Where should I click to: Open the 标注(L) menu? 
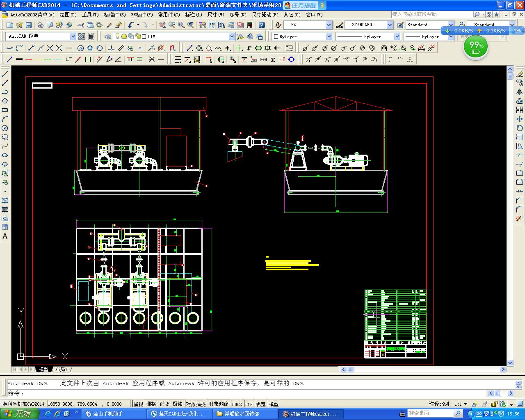coord(194,15)
